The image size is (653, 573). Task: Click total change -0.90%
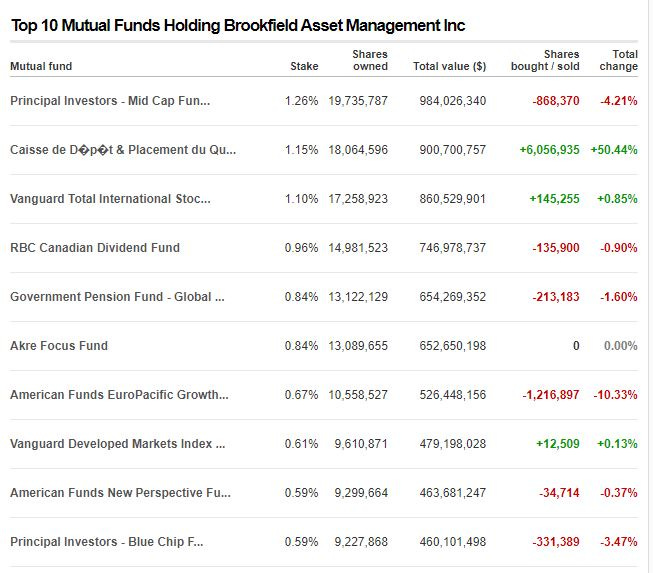(x=618, y=248)
